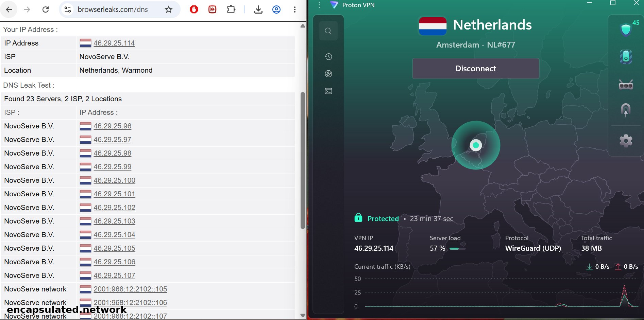This screenshot has width=644, height=320.
Task: Open Proton VPN kebab menu in title bar
Action: [x=319, y=5]
